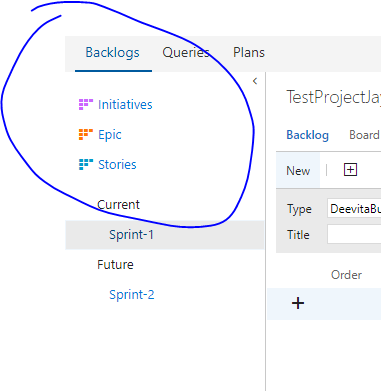The width and height of the screenshot is (381, 391).
Task: Switch to the Backlogs tab
Action: click(x=113, y=53)
